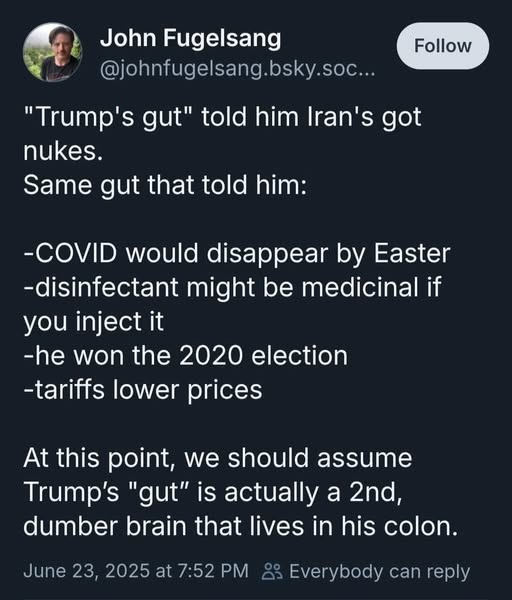Click the "you inject it" line

93,322
